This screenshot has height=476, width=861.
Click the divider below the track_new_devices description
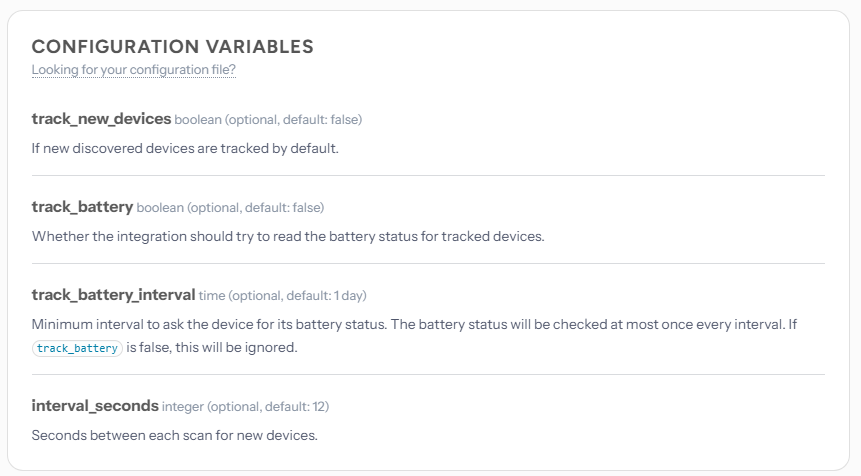tap(428, 176)
